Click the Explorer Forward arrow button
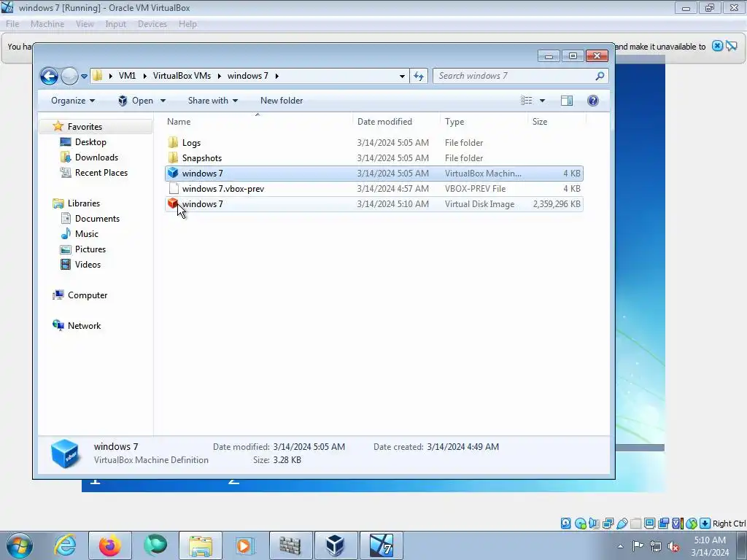The height and width of the screenshot is (560, 747). [x=69, y=76]
